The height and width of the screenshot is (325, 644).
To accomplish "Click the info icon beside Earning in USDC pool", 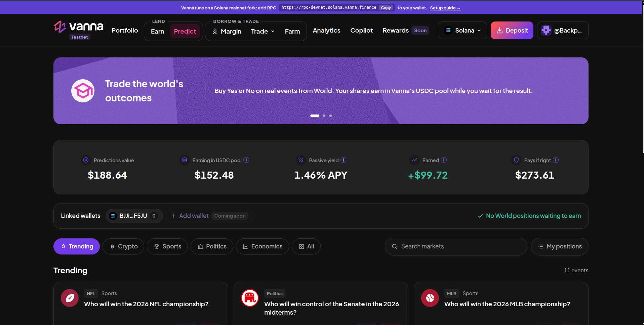I will tap(246, 160).
